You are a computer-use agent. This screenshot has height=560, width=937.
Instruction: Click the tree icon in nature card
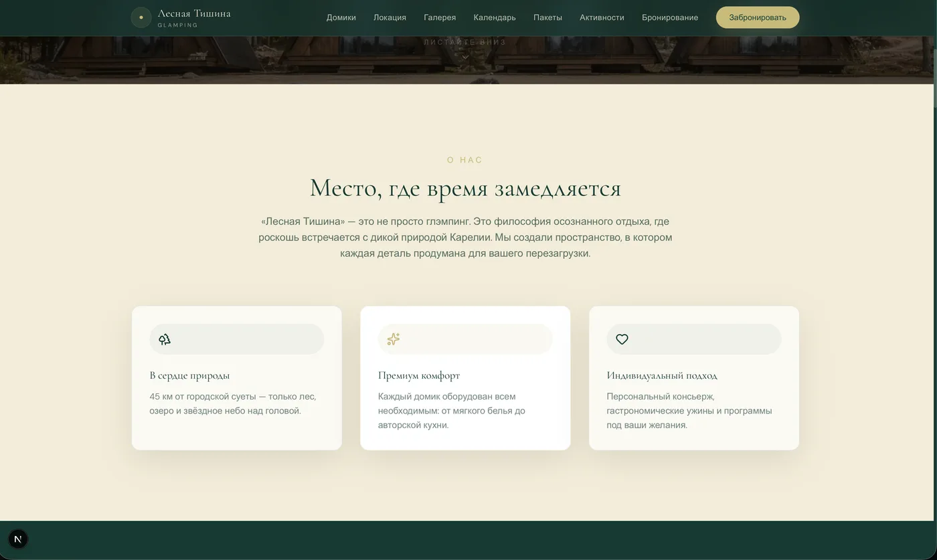point(165,339)
